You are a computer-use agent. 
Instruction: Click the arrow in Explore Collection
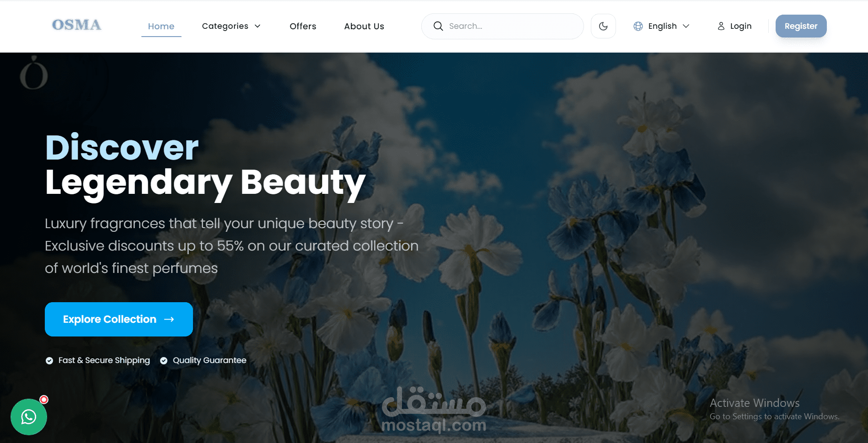click(169, 319)
